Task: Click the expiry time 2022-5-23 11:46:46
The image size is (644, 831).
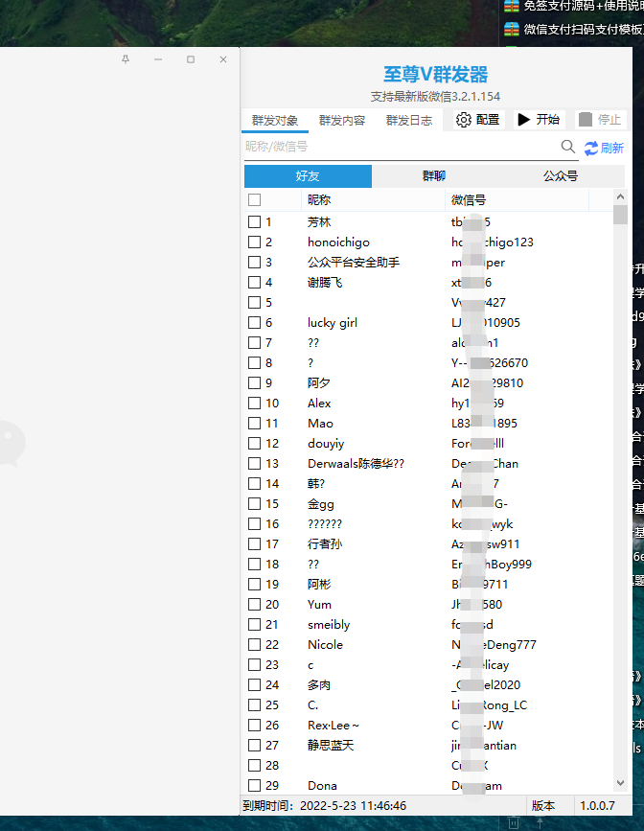Action: click(x=353, y=806)
